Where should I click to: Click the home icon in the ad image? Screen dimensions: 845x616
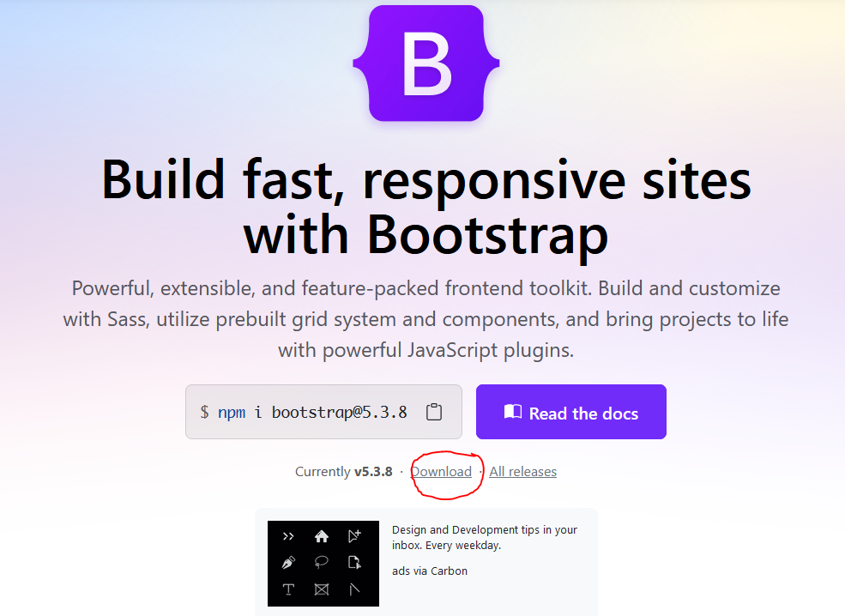(x=322, y=536)
